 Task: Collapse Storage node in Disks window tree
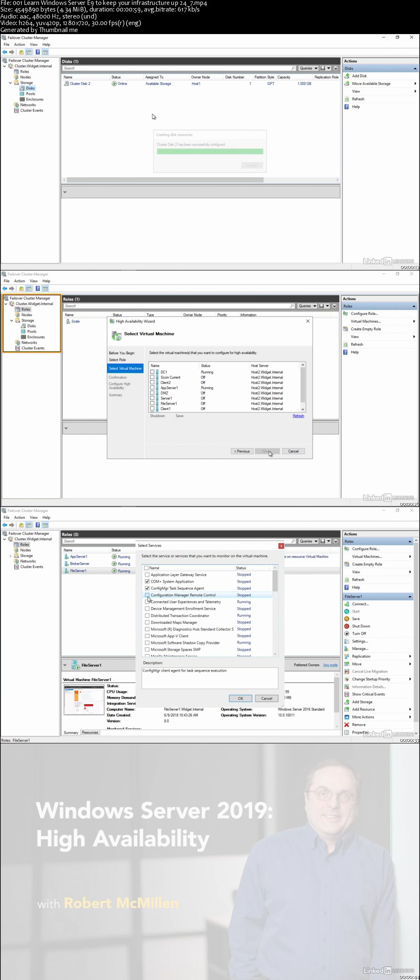pos(11,83)
